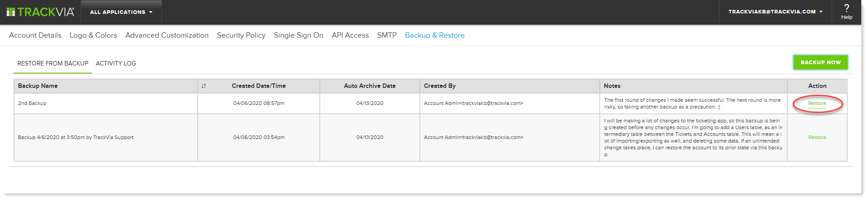Select Security Policy
Image resolution: width=868 pixels, height=200 pixels.
point(241,35)
